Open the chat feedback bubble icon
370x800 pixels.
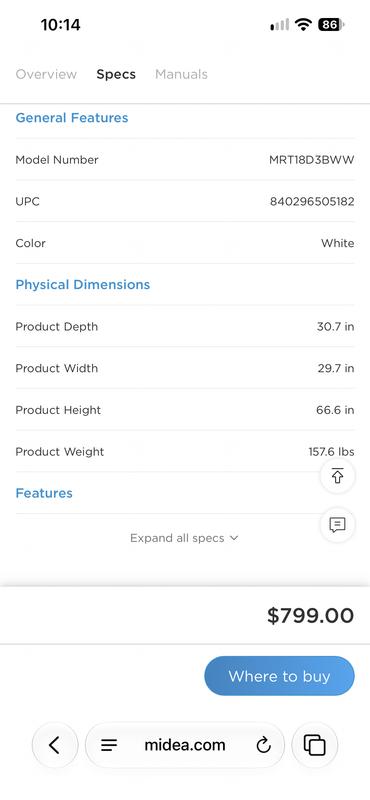pyautogui.click(x=337, y=524)
